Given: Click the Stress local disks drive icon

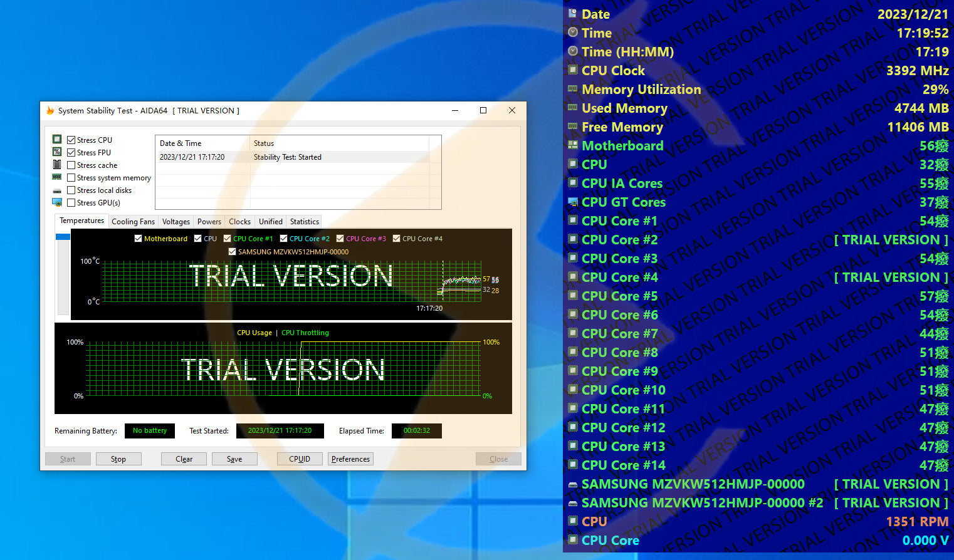Looking at the screenshot, I should pos(57,190).
